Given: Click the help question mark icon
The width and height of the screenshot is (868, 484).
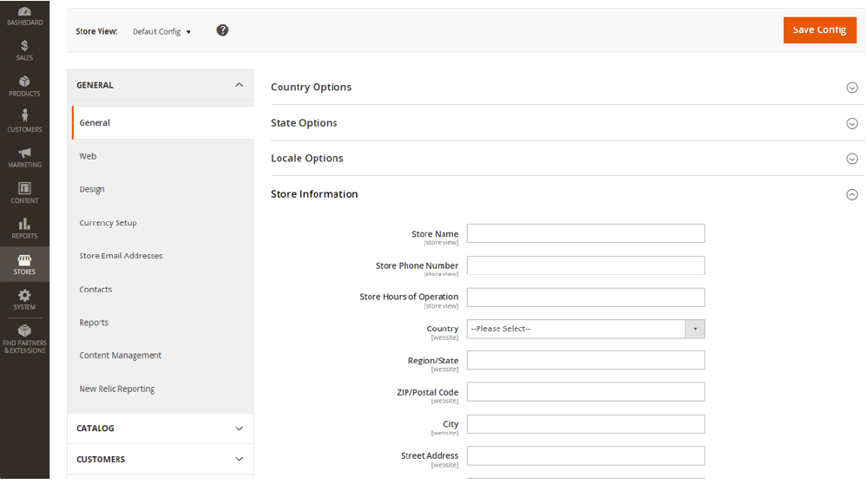Looking at the screenshot, I should tap(222, 30).
